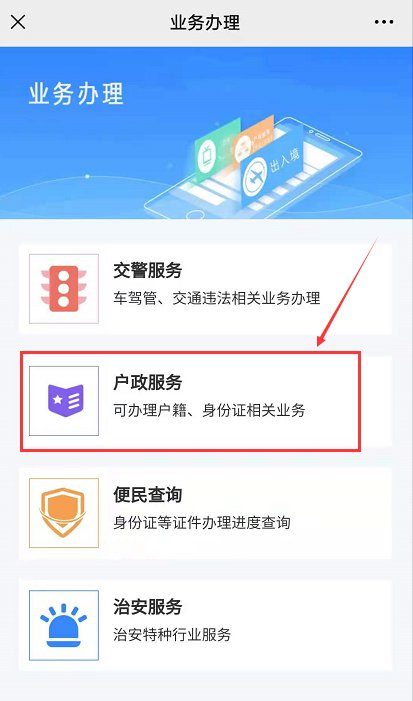
Task: Tap description 可办理户籍、身份证相关业务
Action: pyautogui.click(x=209, y=410)
